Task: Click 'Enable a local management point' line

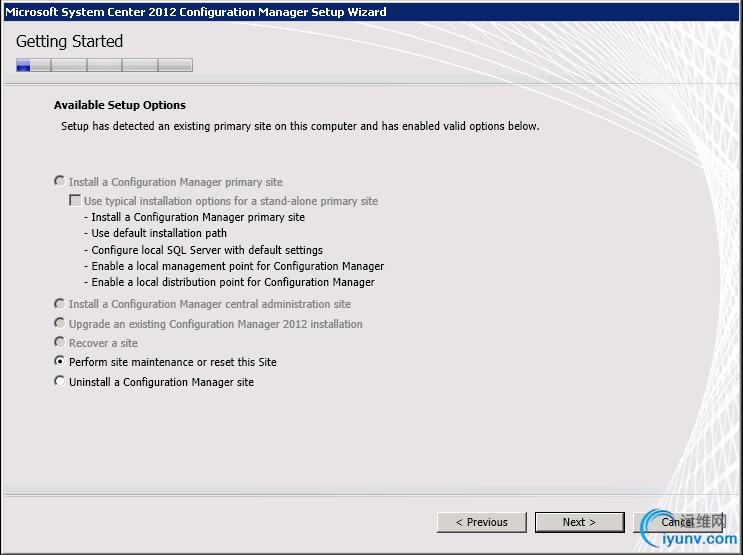Action: [234, 266]
